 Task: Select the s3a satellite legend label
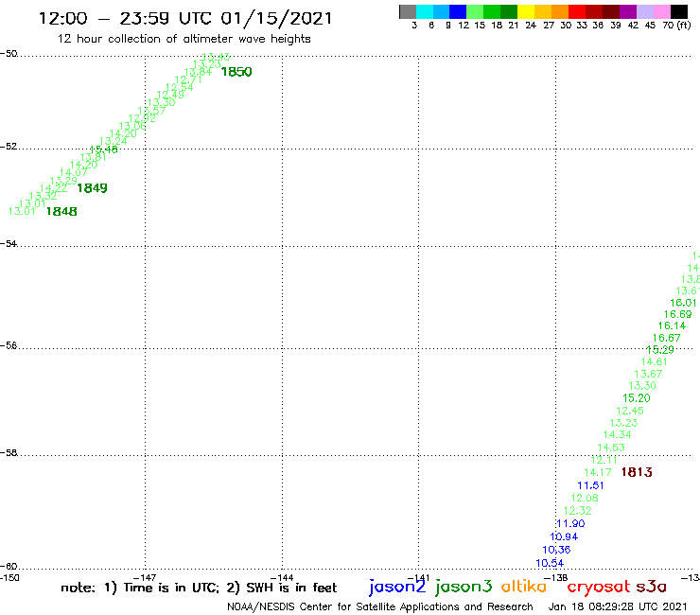651,587
